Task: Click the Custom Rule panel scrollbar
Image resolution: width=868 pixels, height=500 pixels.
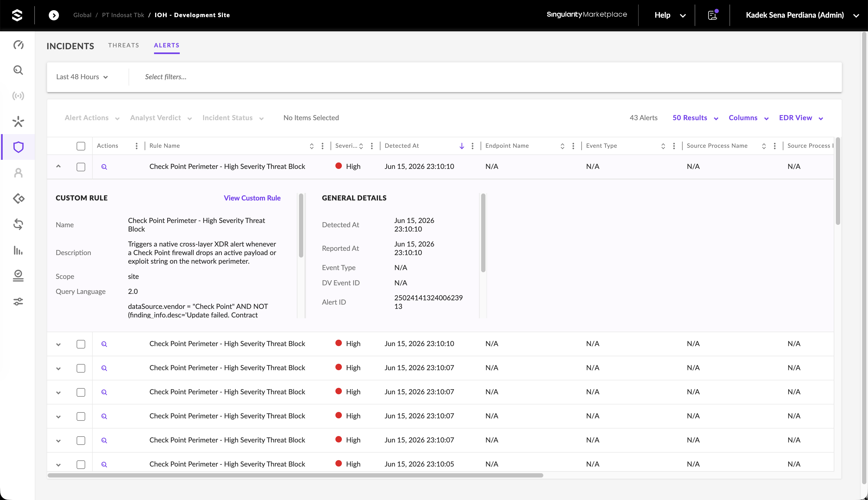Action: [x=301, y=226]
